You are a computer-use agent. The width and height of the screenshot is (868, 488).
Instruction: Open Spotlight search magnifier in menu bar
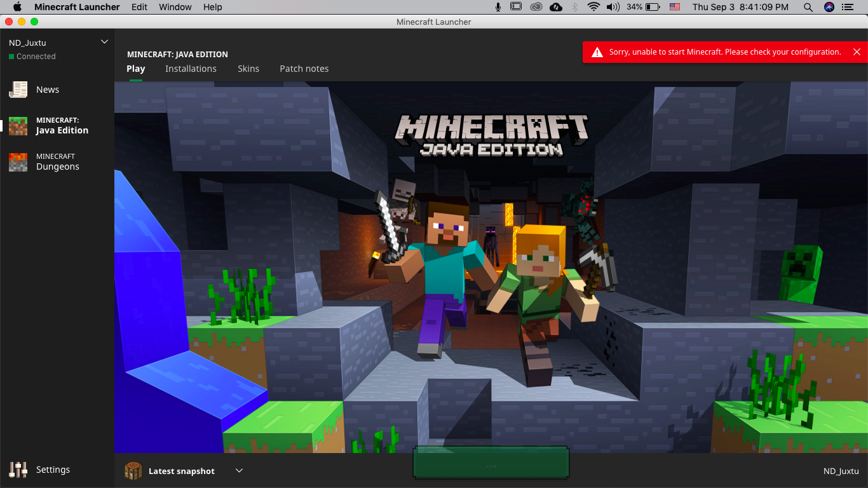808,7
